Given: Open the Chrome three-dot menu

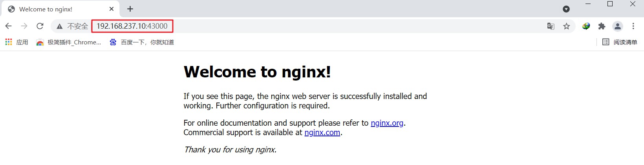Looking at the screenshot, I should pyautogui.click(x=633, y=26).
